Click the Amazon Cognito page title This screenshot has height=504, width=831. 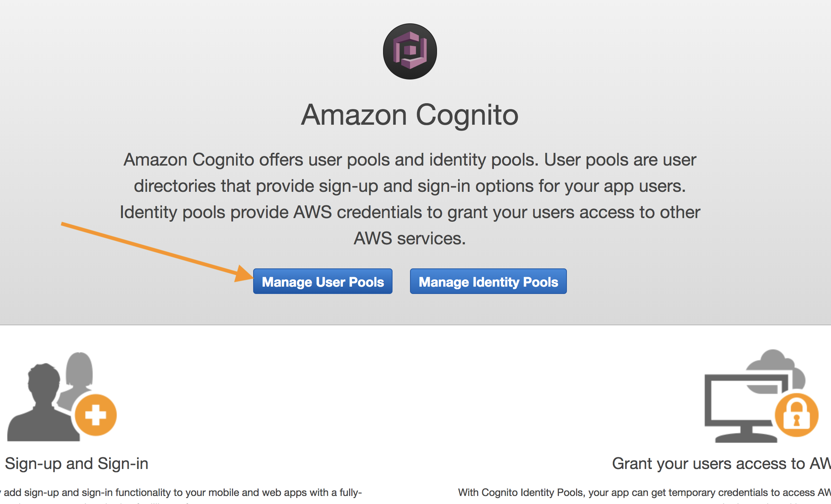pos(410,115)
